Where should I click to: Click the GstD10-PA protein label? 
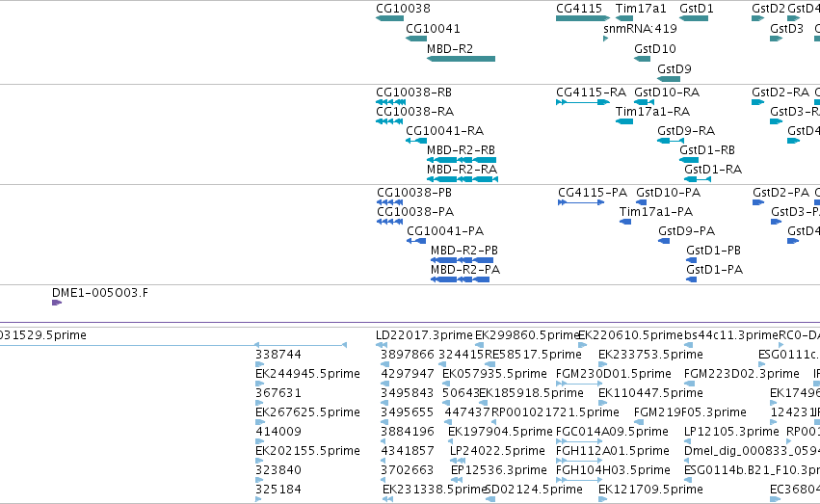pyautogui.click(x=668, y=193)
